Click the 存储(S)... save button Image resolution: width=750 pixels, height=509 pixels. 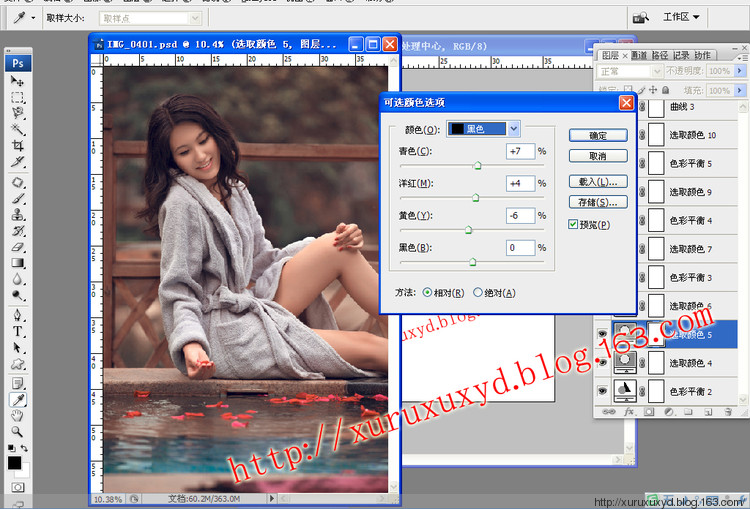click(598, 202)
